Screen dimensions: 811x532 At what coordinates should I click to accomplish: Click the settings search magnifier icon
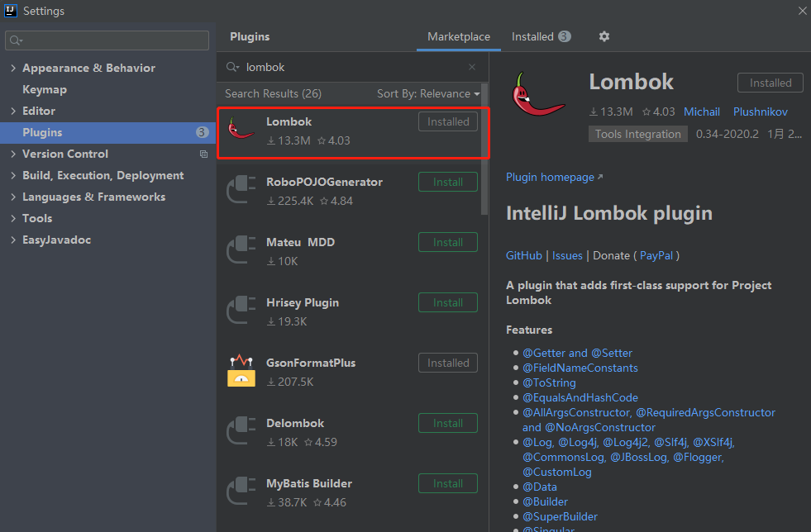tap(16, 40)
